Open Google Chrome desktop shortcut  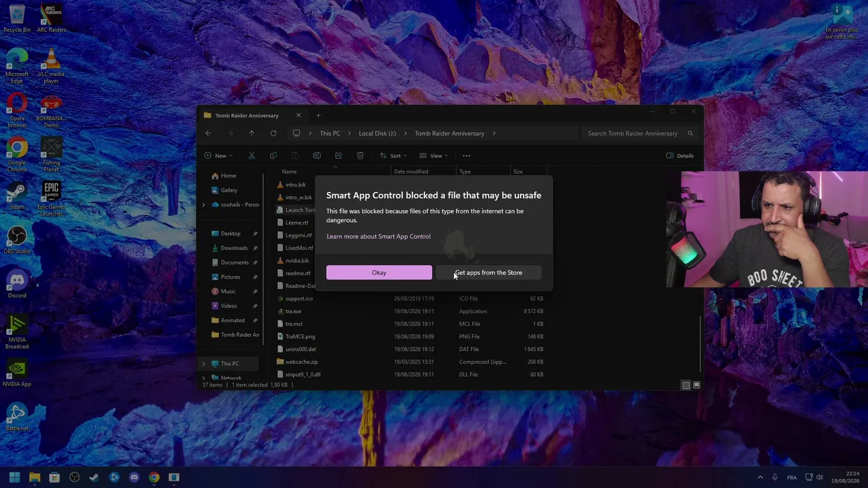click(x=17, y=155)
